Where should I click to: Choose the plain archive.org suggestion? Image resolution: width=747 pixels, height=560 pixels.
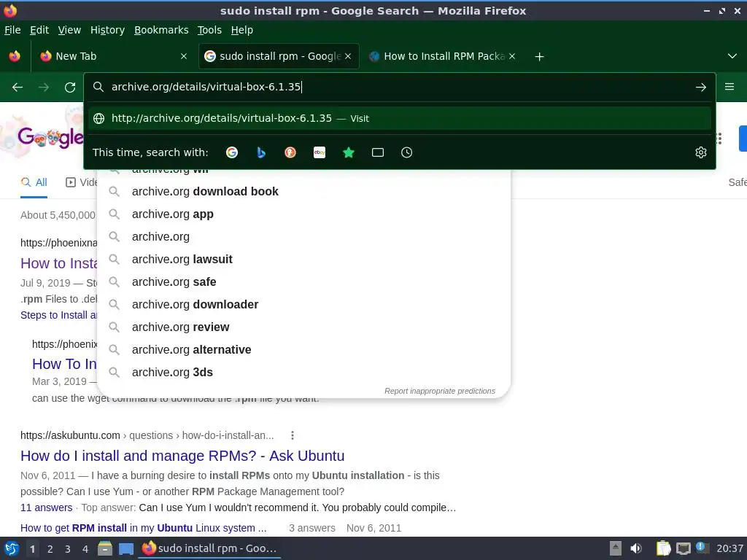tap(304, 237)
